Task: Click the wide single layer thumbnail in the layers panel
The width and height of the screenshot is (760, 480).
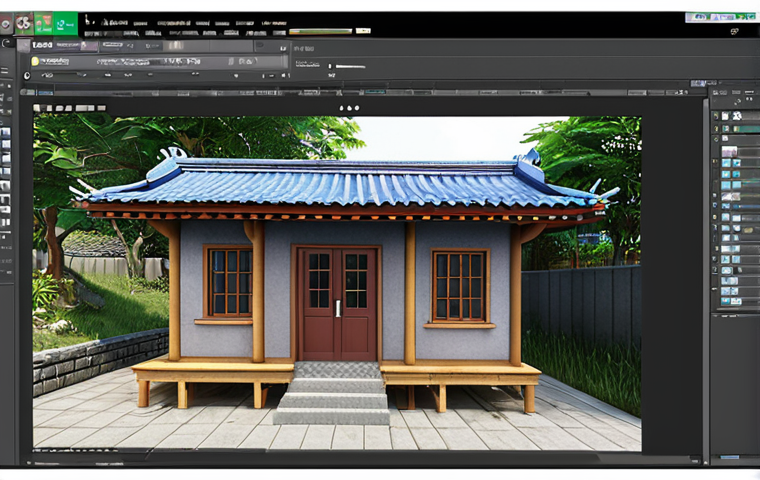Action: click(729, 152)
